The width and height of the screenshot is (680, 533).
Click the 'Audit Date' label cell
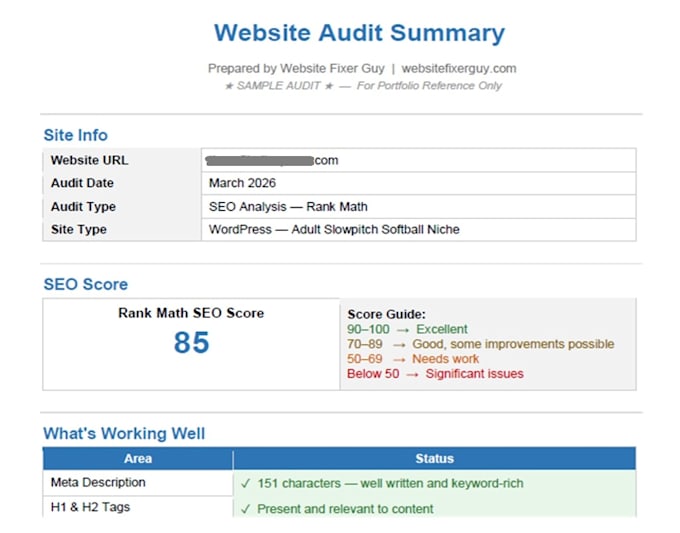pyautogui.click(x=122, y=183)
